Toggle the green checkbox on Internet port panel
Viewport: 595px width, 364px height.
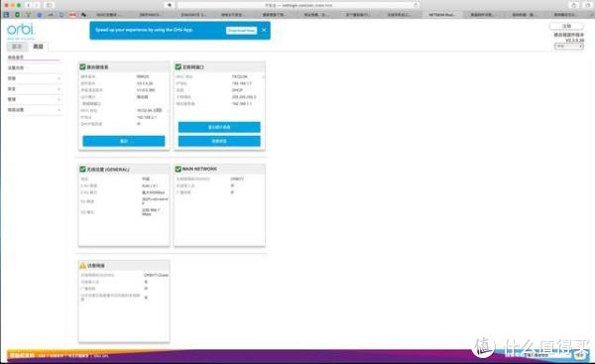178,66
